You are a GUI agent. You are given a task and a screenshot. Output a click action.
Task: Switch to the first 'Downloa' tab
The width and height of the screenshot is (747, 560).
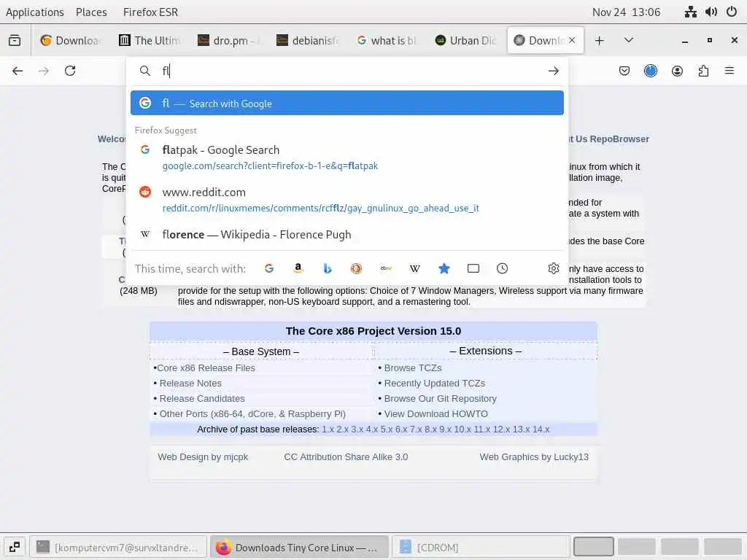coord(70,41)
